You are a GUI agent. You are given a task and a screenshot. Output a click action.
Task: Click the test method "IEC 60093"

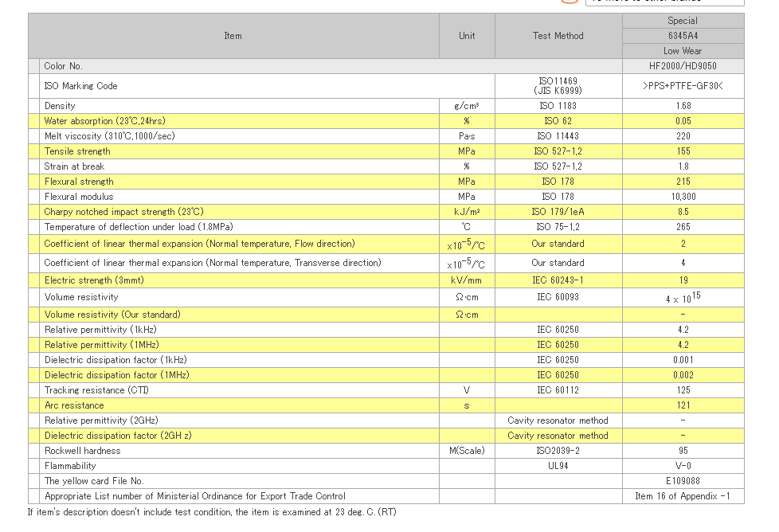(x=558, y=297)
